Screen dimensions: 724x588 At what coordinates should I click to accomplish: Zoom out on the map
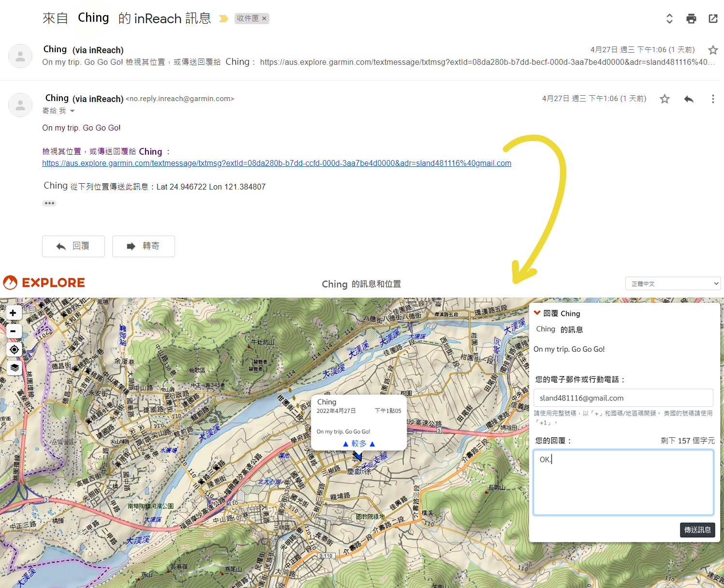[x=13, y=331]
